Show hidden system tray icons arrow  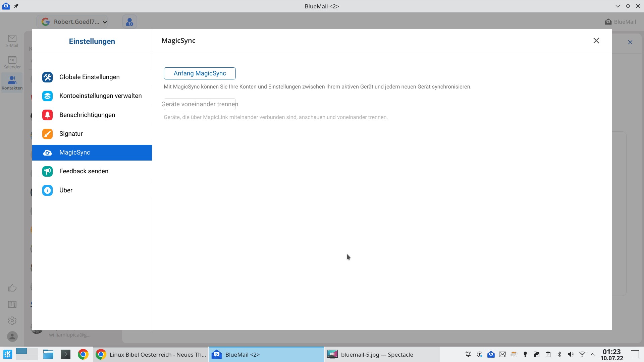point(593,354)
